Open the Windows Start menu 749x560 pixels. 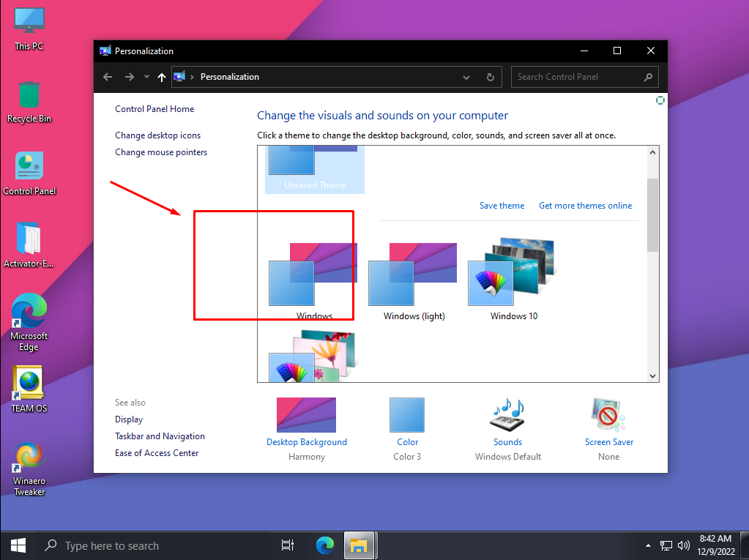(x=18, y=545)
